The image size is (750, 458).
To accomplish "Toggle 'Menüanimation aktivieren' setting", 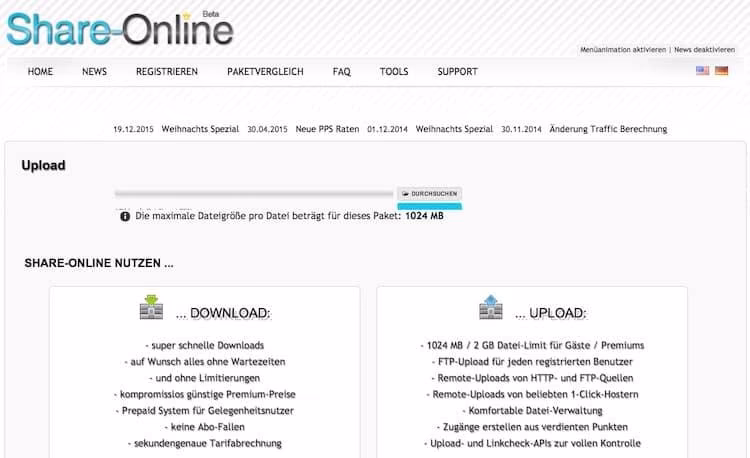I will click(623, 49).
